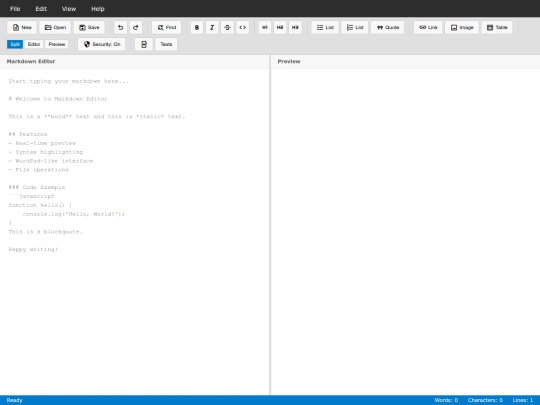
Task: Switch to Split view mode
Action: coord(15,44)
